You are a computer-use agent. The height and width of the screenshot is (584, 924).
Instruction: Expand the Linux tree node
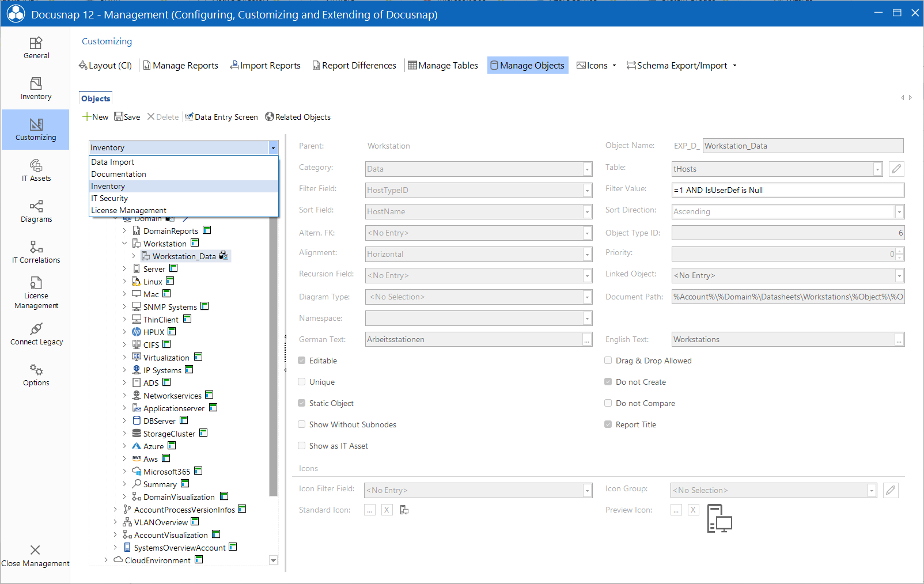point(124,282)
